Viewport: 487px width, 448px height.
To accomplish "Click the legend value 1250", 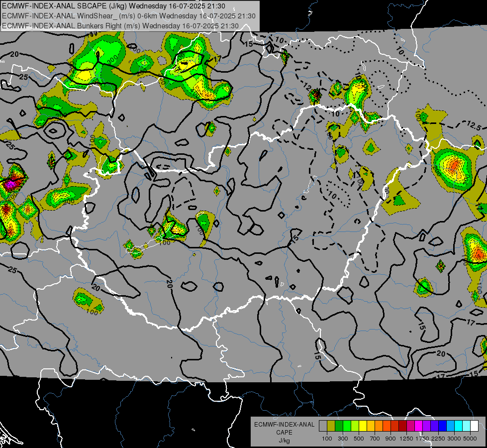I will [x=406, y=439].
